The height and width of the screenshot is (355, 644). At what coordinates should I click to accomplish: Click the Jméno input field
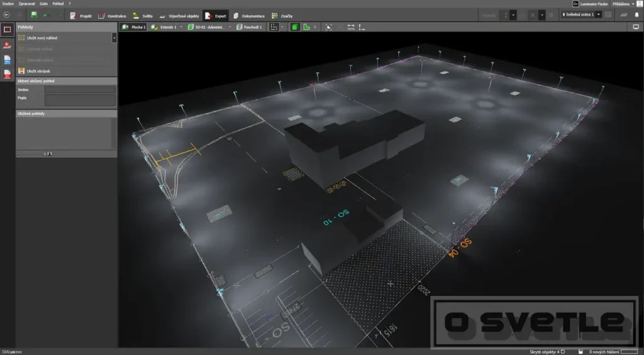(80, 89)
